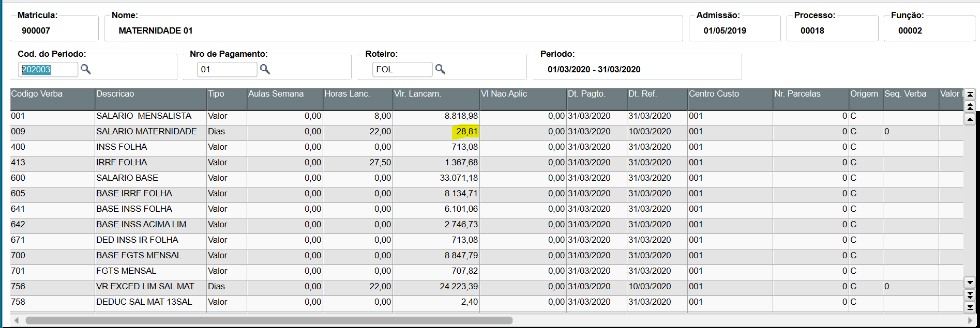Sort by the Descricao column header

point(150,99)
